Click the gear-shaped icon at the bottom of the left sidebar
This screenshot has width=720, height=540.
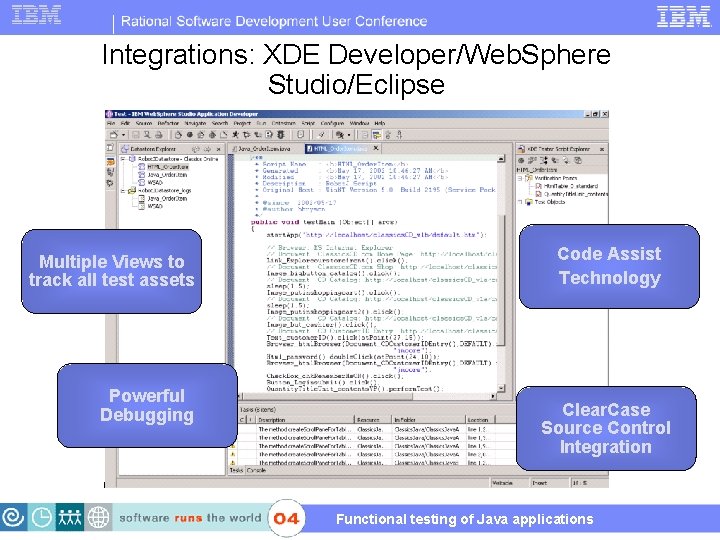pyautogui.click(x=110, y=183)
